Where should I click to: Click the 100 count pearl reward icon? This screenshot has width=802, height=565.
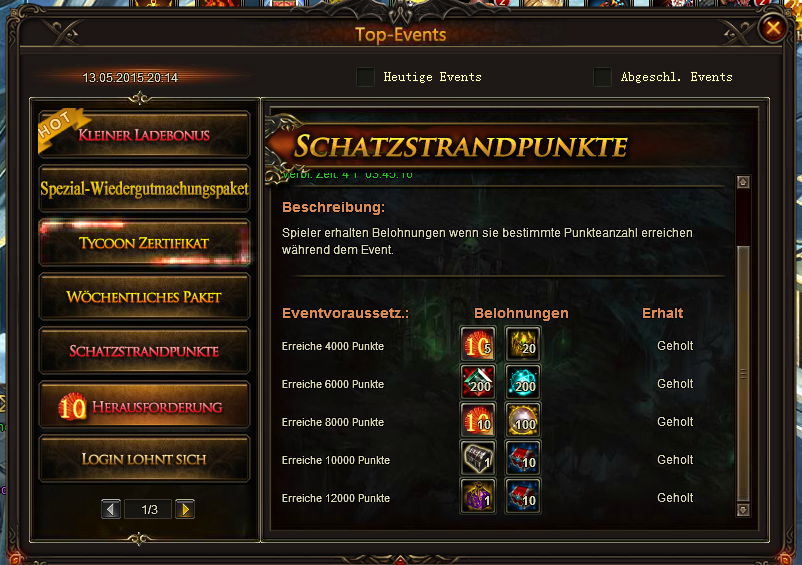[x=523, y=420]
